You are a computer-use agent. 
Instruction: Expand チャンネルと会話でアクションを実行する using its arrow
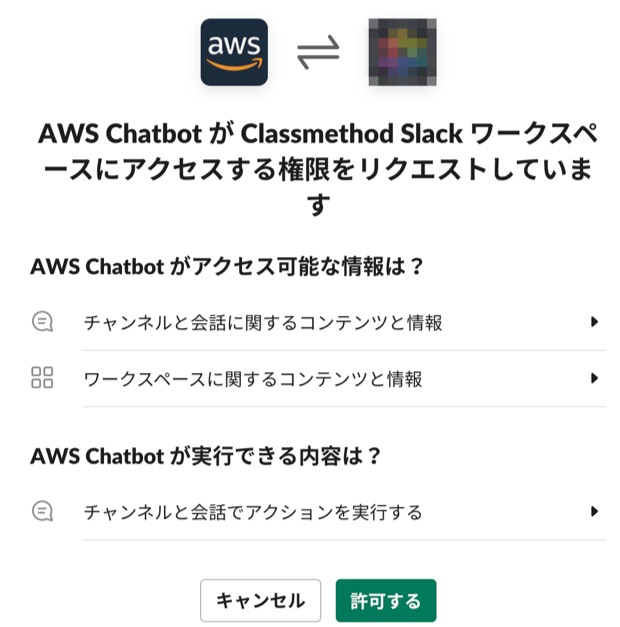tap(594, 511)
